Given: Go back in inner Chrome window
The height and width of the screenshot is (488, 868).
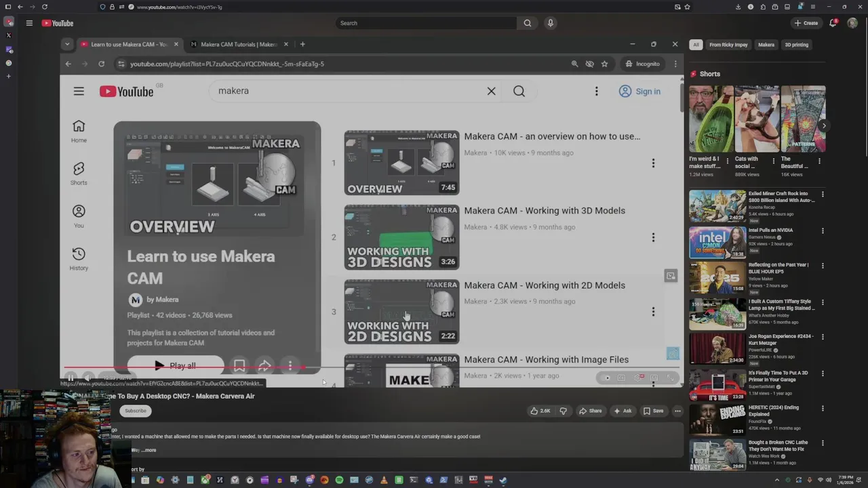Looking at the screenshot, I should click(68, 64).
